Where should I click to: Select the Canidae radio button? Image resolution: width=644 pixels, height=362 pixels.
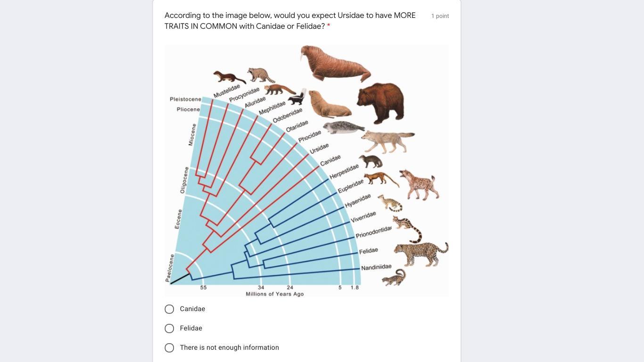click(x=169, y=309)
